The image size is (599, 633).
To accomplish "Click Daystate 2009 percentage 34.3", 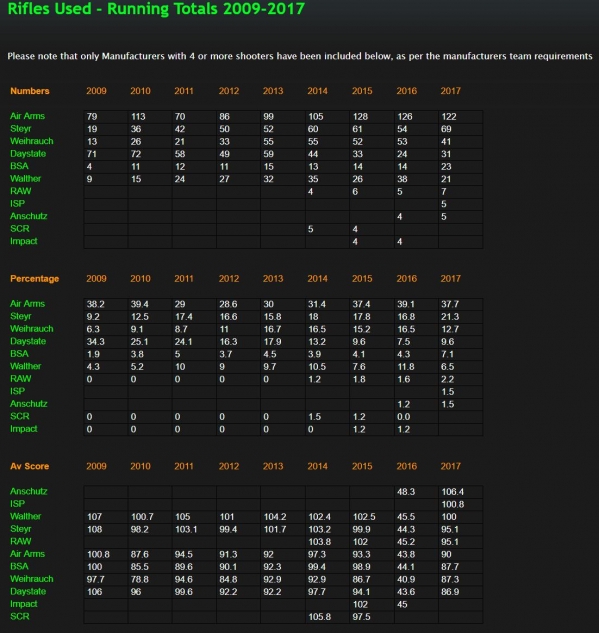I will (96, 342).
